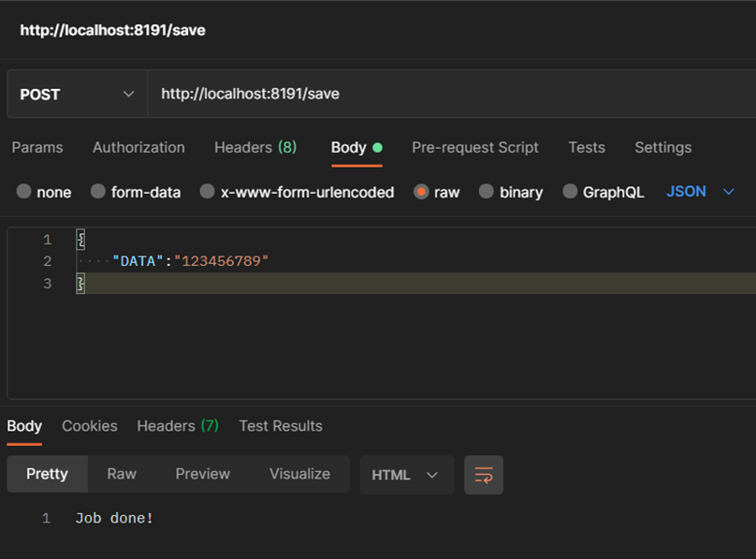Switch response view to Preview
756x559 pixels.
(x=202, y=475)
